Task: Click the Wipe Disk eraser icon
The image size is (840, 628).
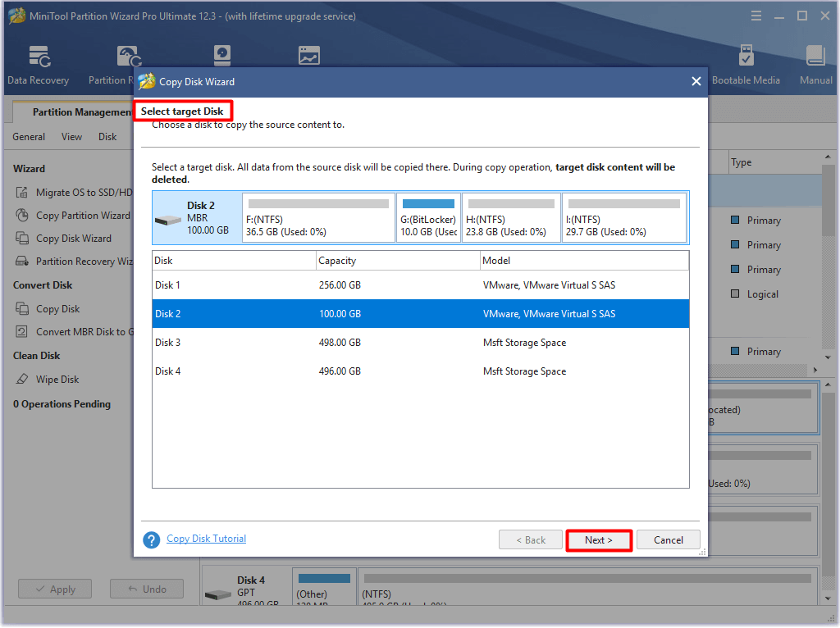Action: pos(22,379)
